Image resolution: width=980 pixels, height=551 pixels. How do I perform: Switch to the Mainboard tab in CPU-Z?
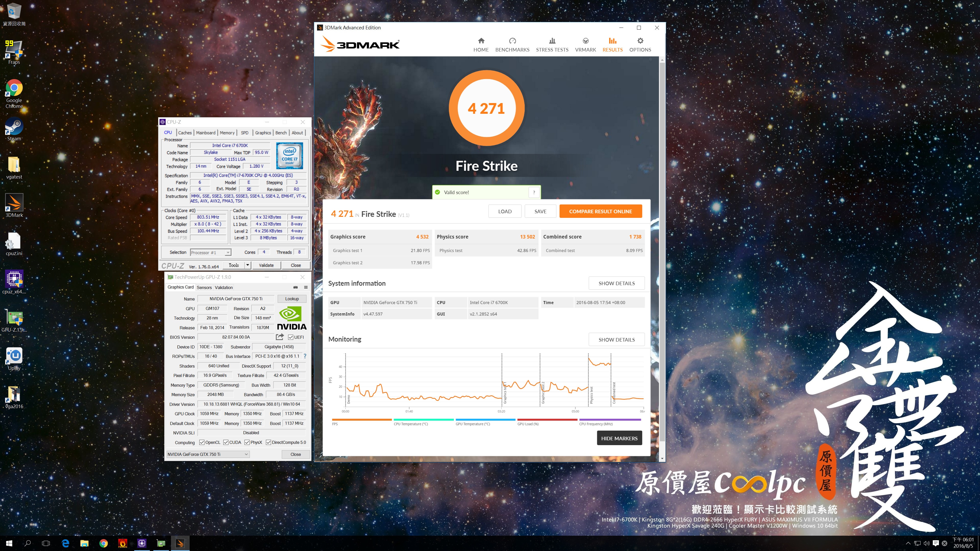pos(206,133)
